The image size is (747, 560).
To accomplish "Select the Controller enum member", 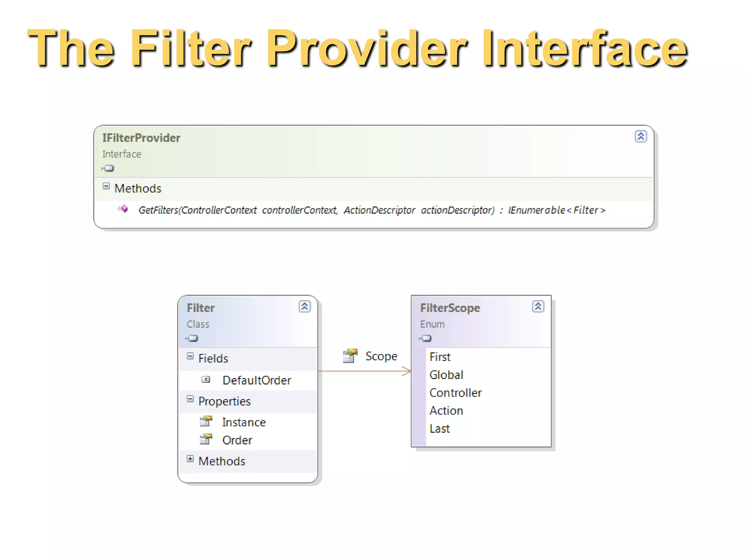I will (455, 393).
